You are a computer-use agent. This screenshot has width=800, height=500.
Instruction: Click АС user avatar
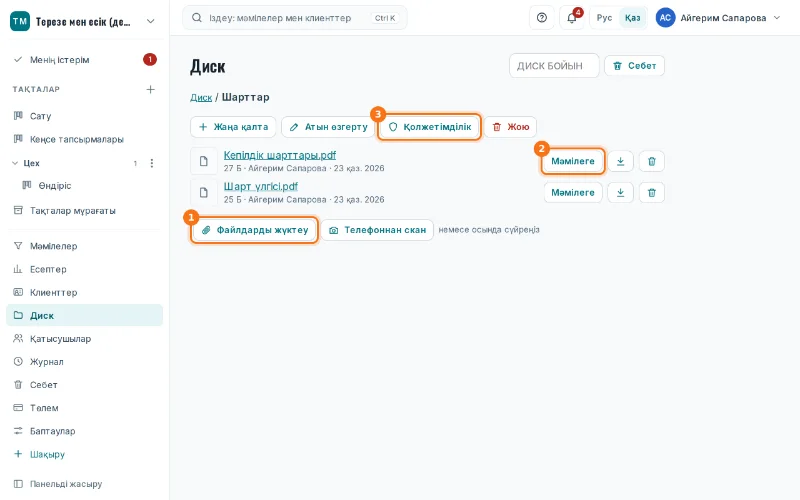coord(665,18)
